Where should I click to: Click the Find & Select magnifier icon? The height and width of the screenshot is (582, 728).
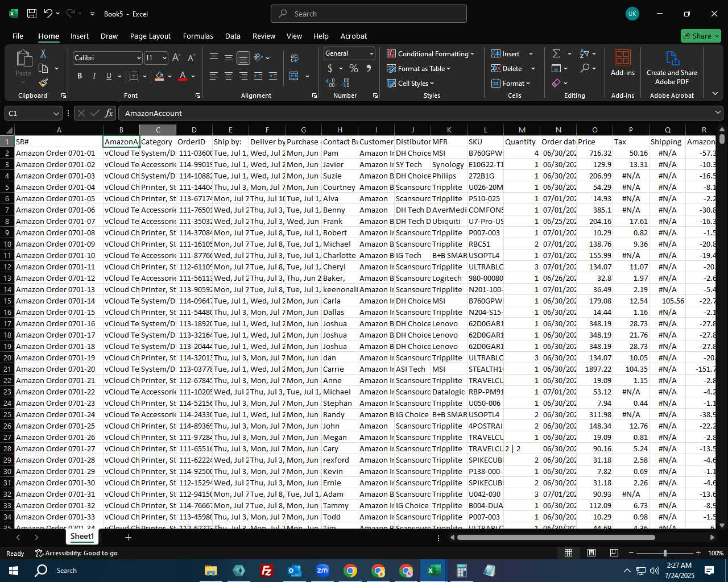[x=585, y=68]
